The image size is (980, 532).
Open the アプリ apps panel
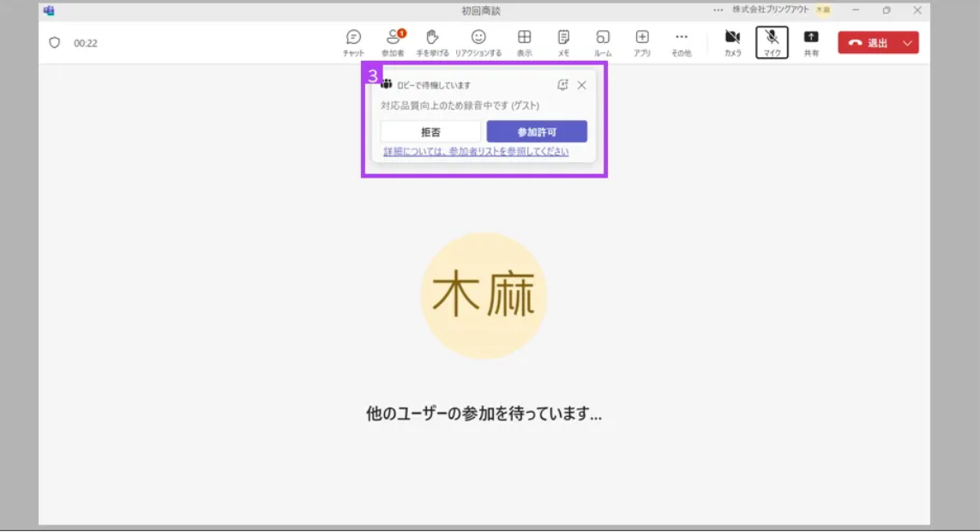point(642,43)
